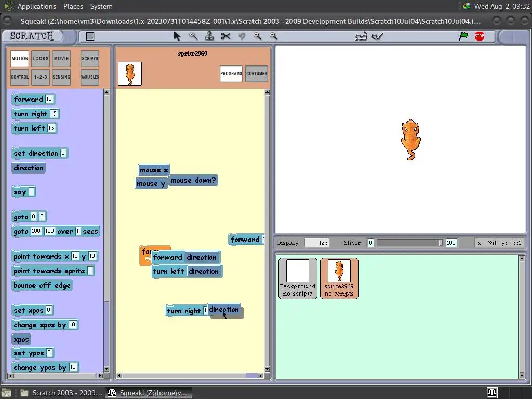Click the palette scroll up arrow
Screen dimensions: 532x399
point(107,92)
